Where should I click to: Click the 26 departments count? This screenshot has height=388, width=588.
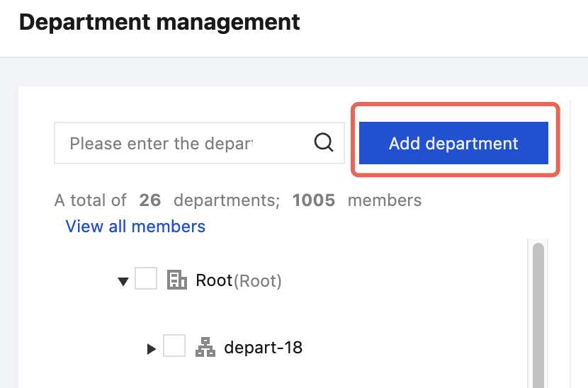coord(150,200)
